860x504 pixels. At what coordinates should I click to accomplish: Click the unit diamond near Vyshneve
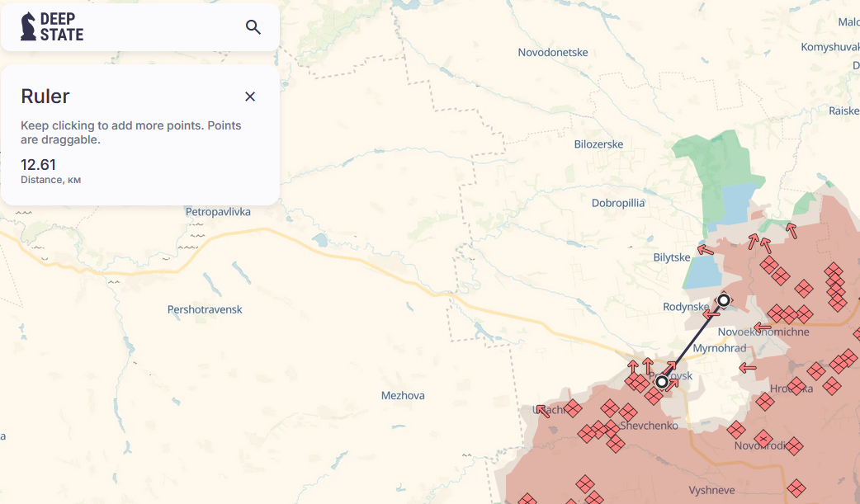pos(796,488)
